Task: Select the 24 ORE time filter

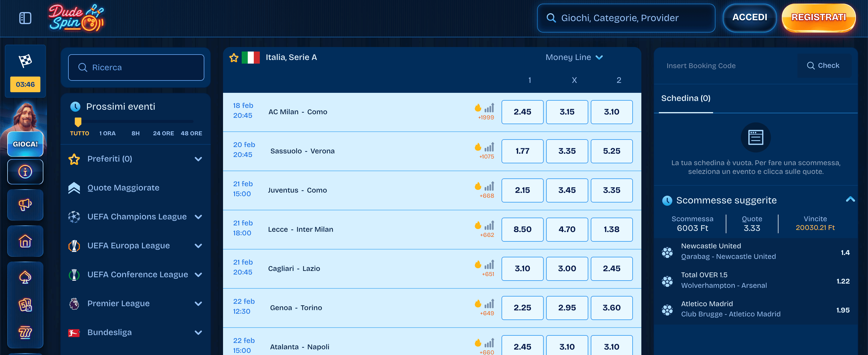Action: pyautogui.click(x=163, y=133)
